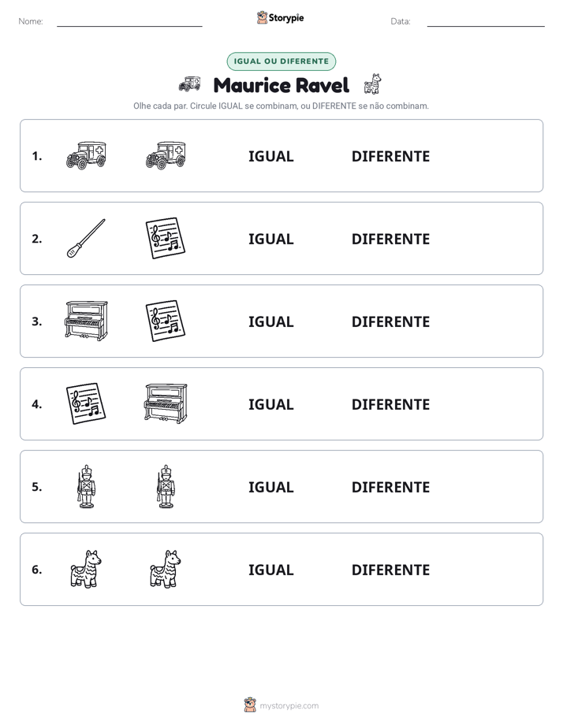Click the second llama picture in row 6
This screenshot has height=728, width=563.
166,569
